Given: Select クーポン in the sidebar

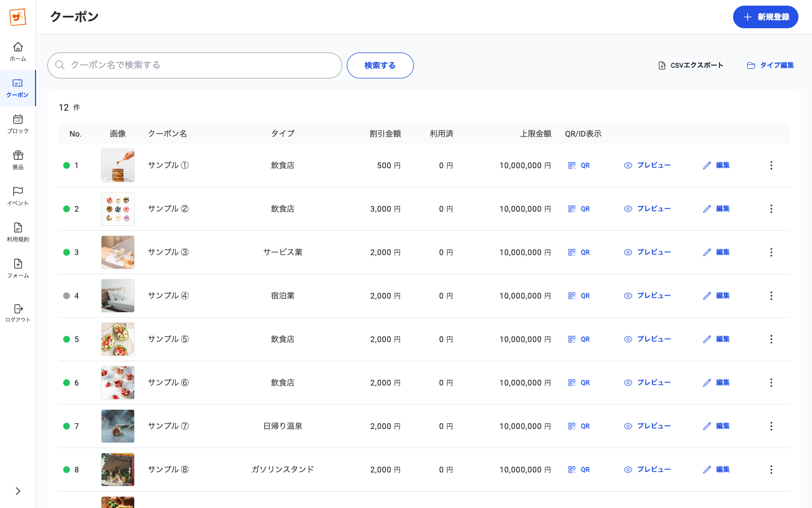Looking at the screenshot, I should coord(17,88).
